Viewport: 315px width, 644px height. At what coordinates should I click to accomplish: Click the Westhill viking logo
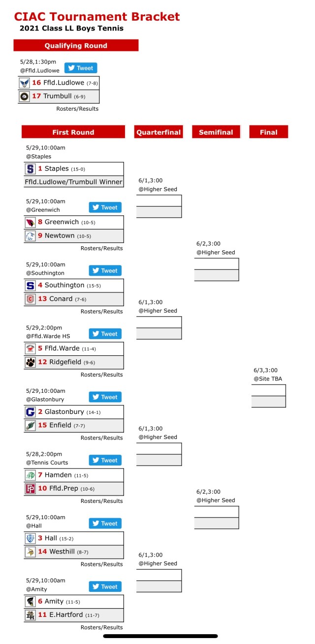31,552
